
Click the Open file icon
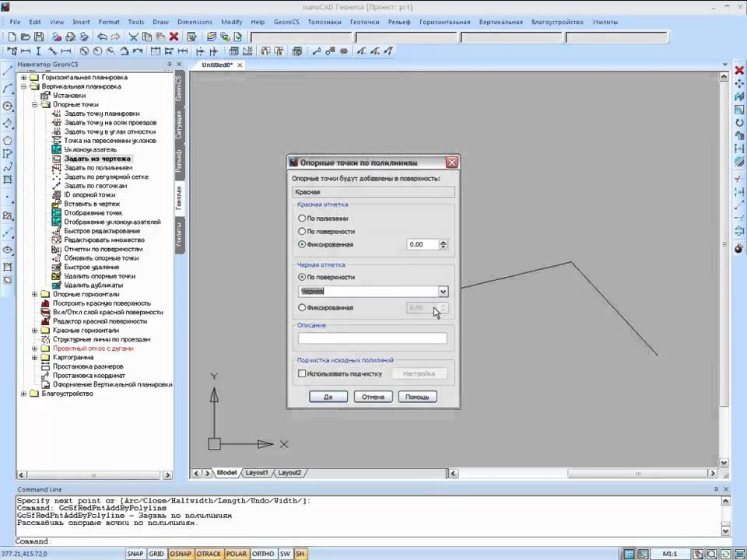(x=26, y=37)
